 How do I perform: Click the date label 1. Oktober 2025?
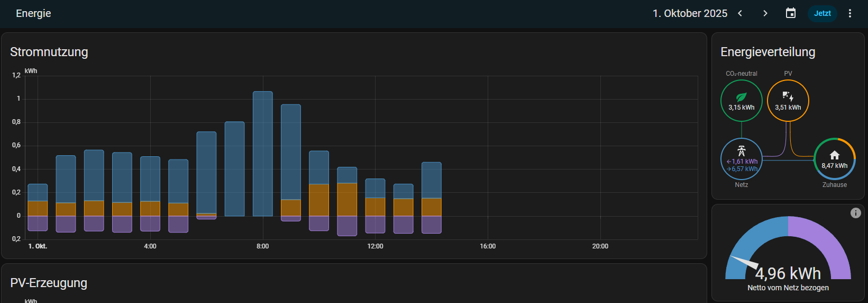(690, 13)
